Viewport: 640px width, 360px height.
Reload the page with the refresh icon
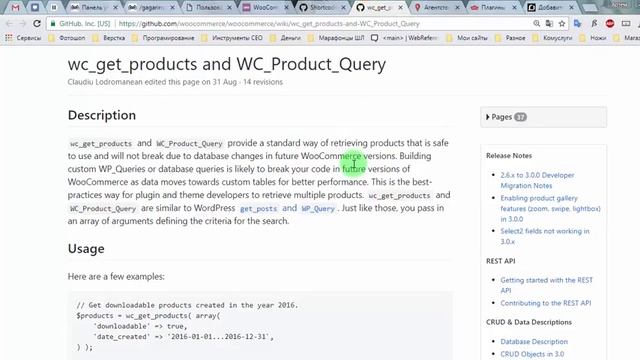pos(37,24)
